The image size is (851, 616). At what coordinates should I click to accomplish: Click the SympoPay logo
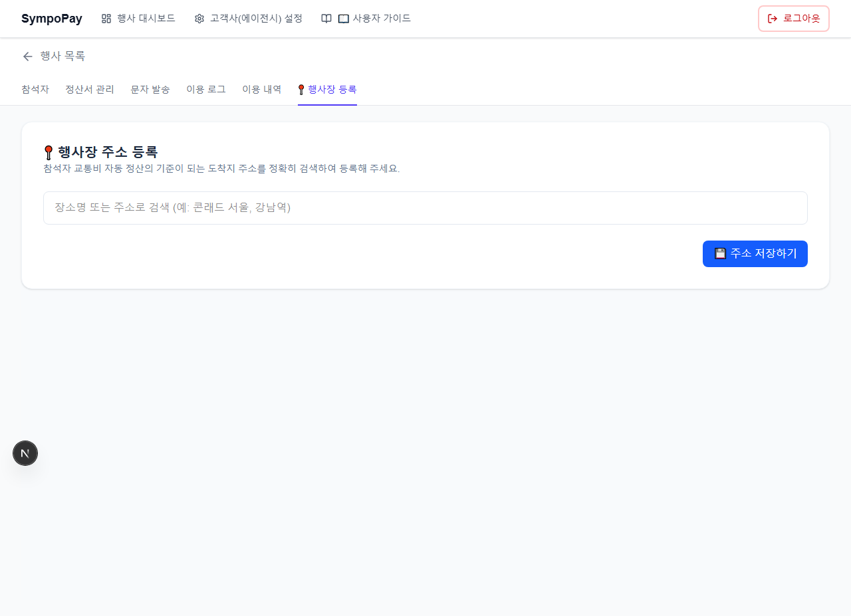[x=52, y=19]
